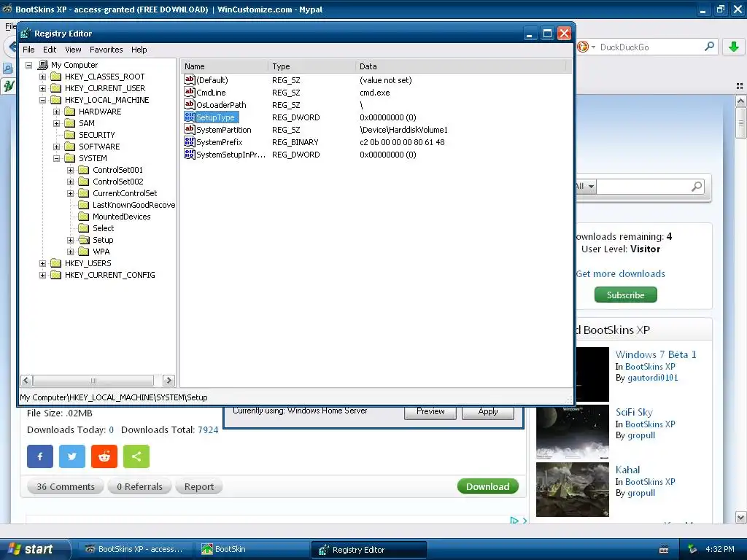Select the LastKnownGoodRecovery folder icon
Image resolution: width=747 pixels, height=560 pixels.
[x=84, y=205]
